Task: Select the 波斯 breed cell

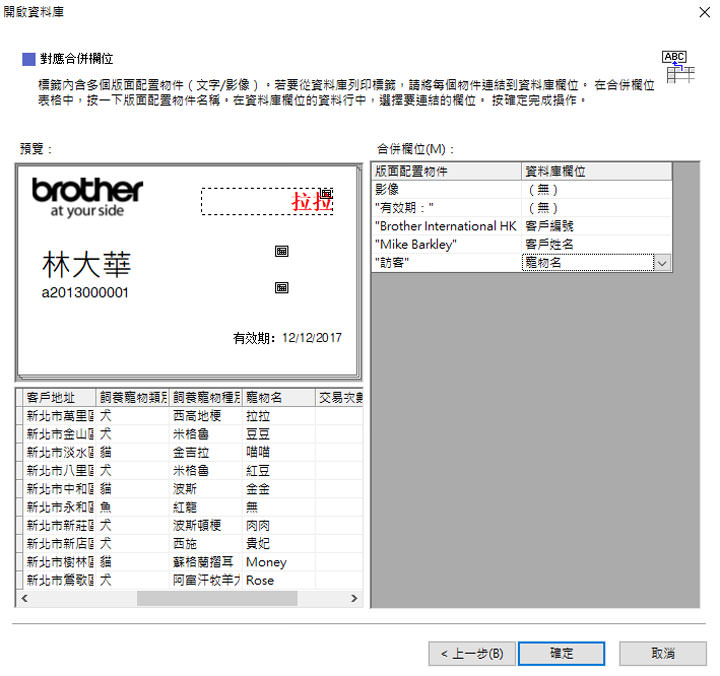Action: pos(206,489)
